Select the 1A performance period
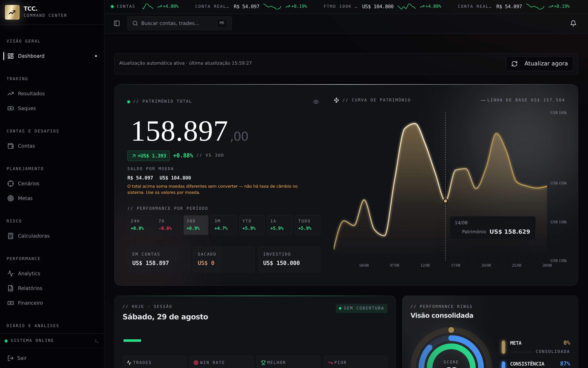 [280, 225]
